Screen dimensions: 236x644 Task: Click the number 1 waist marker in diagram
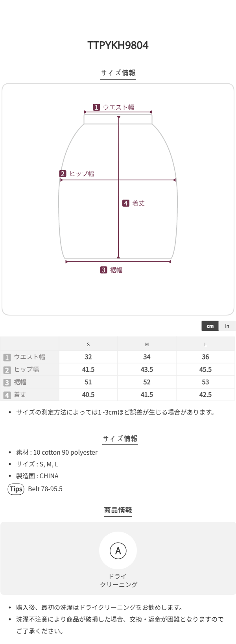coord(96,107)
